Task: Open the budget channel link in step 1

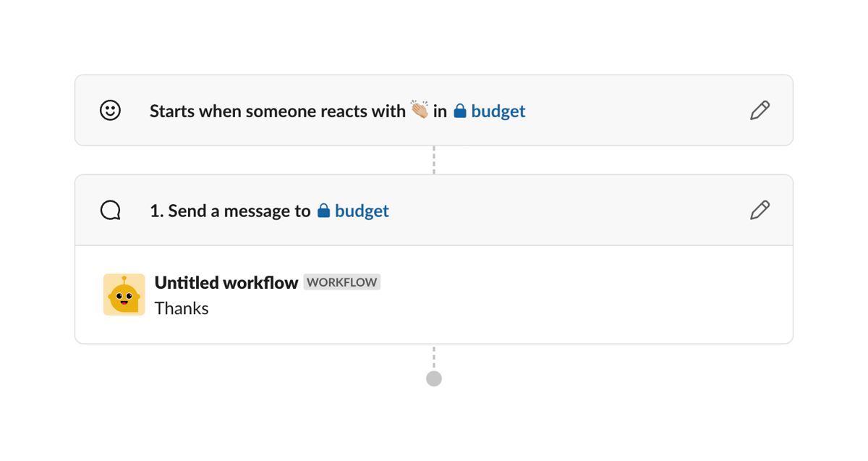Action: click(x=362, y=211)
